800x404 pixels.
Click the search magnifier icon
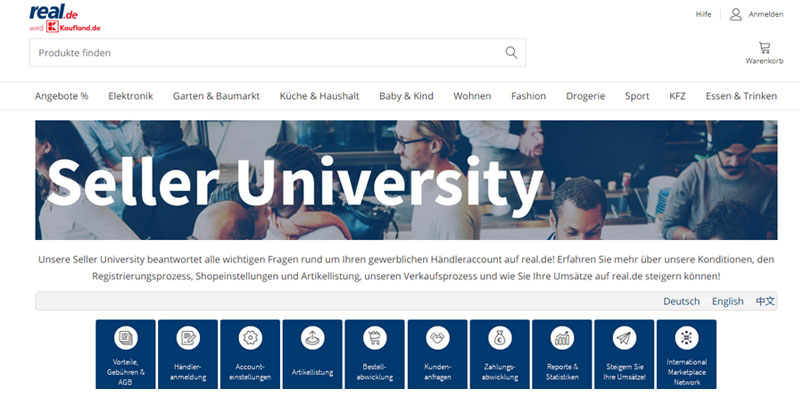[511, 53]
